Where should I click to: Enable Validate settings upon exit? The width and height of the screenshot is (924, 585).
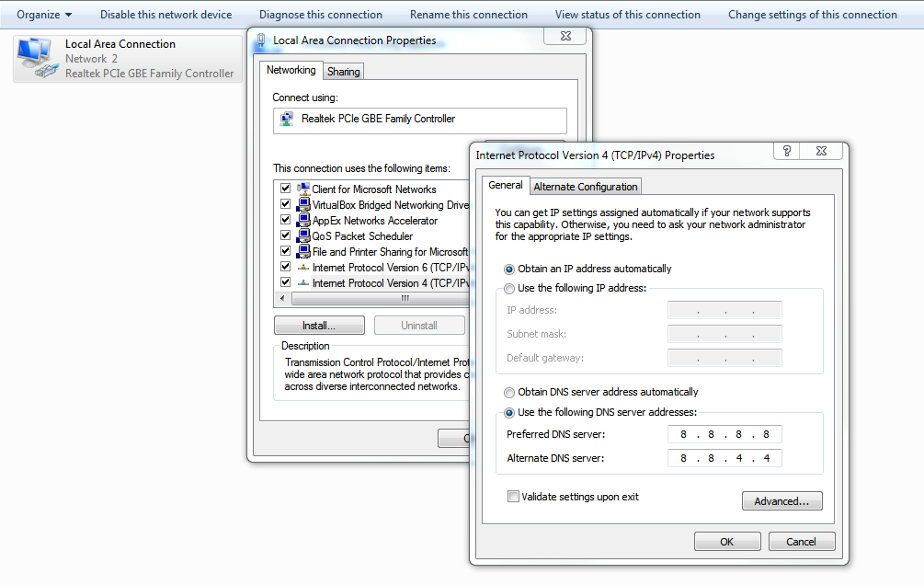(x=513, y=497)
